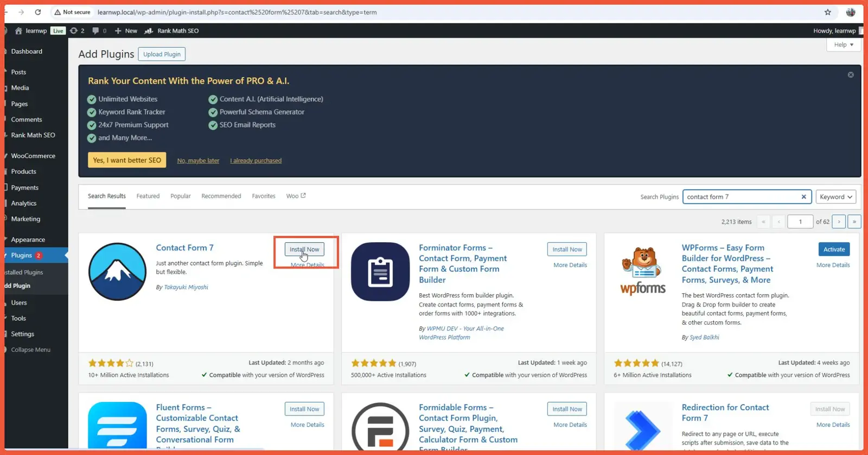Open the WooCommerce sidebar menu item
The height and width of the screenshot is (455, 868).
pyautogui.click(x=33, y=156)
